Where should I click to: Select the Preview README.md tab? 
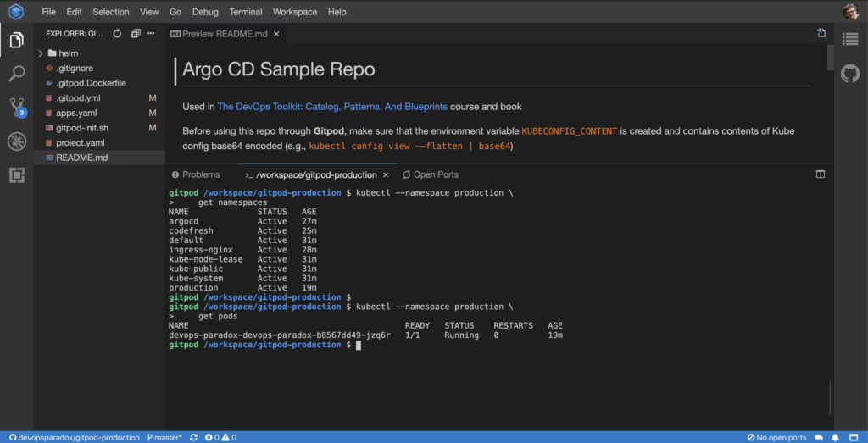pyautogui.click(x=225, y=34)
